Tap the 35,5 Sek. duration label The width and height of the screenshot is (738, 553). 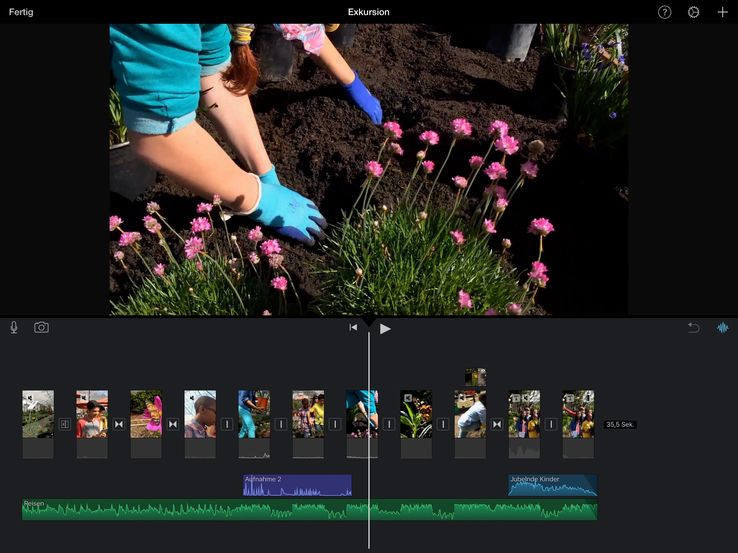pyautogui.click(x=620, y=425)
